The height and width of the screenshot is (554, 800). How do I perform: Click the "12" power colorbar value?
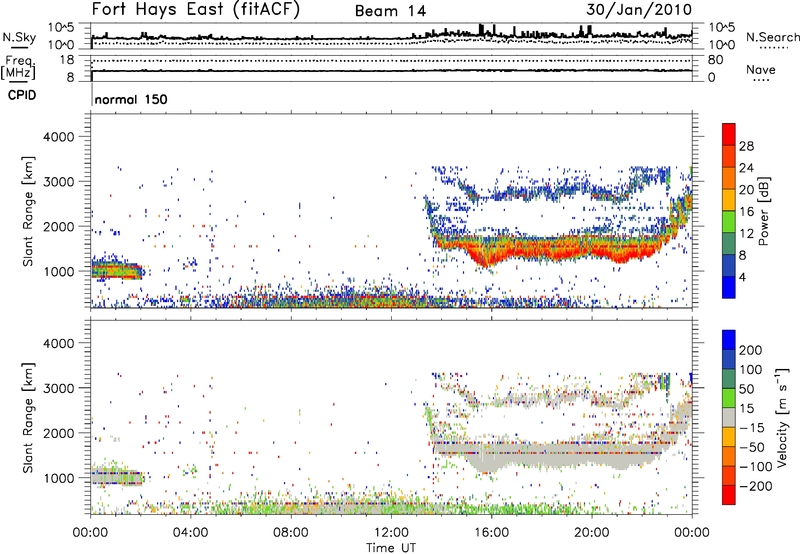pos(746,234)
